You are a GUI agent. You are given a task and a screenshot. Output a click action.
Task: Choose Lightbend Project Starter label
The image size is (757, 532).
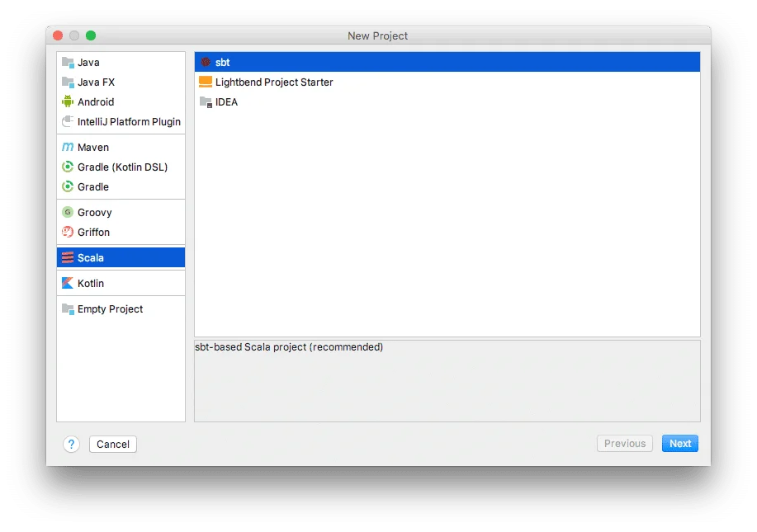click(274, 82)
